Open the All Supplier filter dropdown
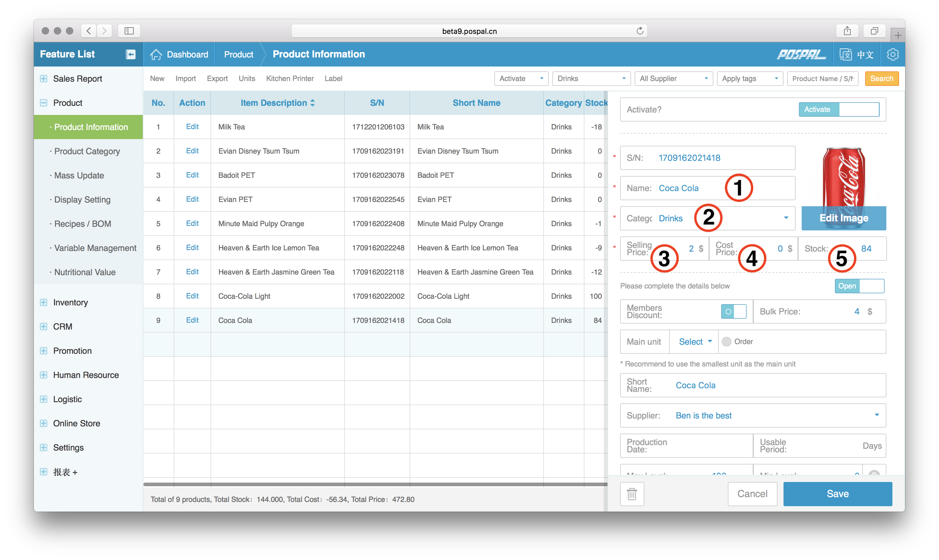This screenshot has width=939, height=560. click(673, 79)
